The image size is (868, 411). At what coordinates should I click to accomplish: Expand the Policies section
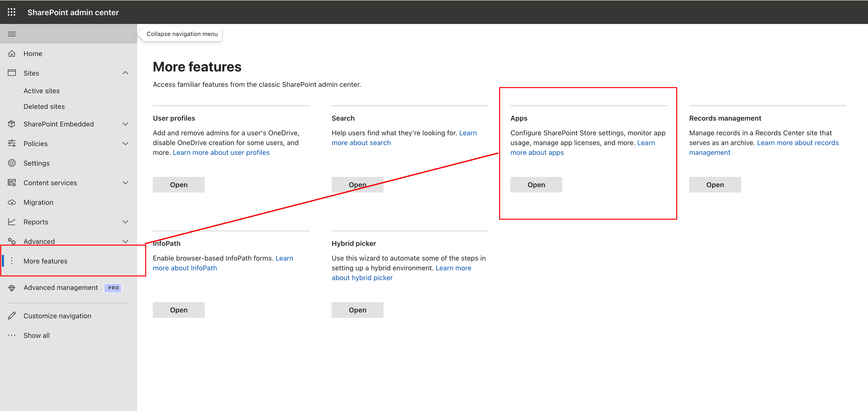125,143
